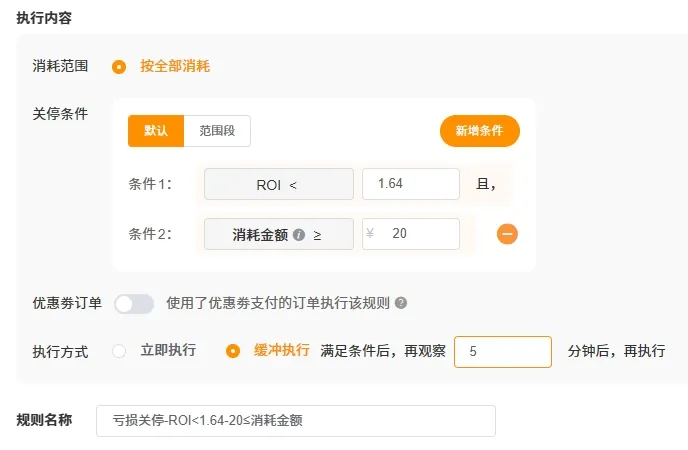The image size is (688, 450).
Task: Toggle the 优惠券订单 switch
Action: point(134,303)
